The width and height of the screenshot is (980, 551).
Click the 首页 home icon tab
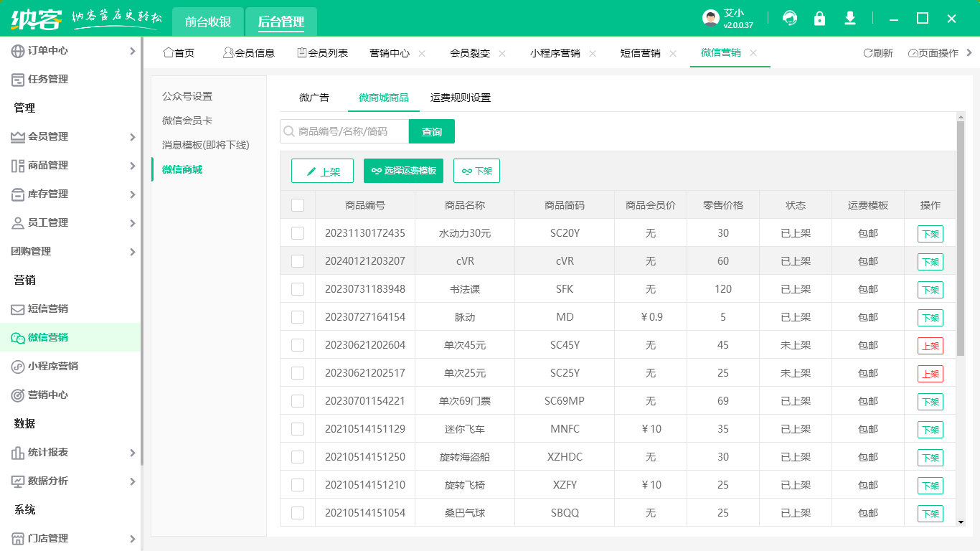tap(169, 52)
